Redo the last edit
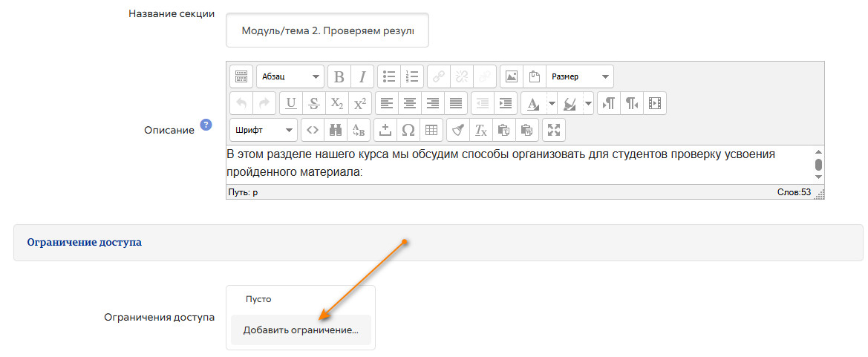 (264, 103)
